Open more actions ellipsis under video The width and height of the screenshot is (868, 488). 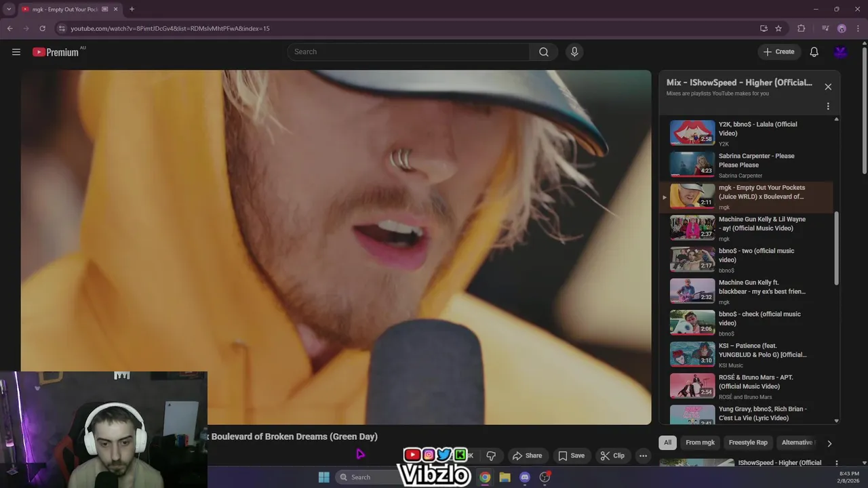644,455
